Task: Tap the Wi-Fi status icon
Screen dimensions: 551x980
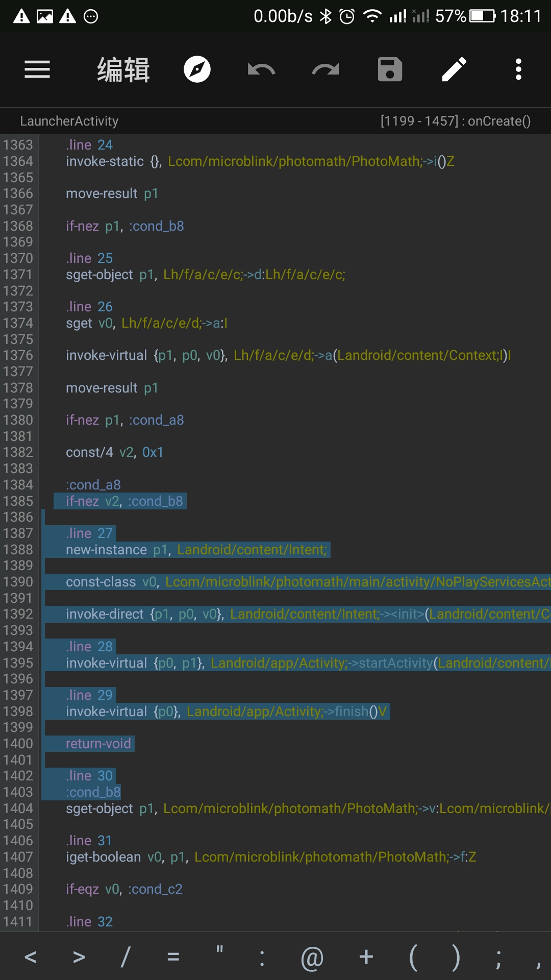Action: (372, 16)
